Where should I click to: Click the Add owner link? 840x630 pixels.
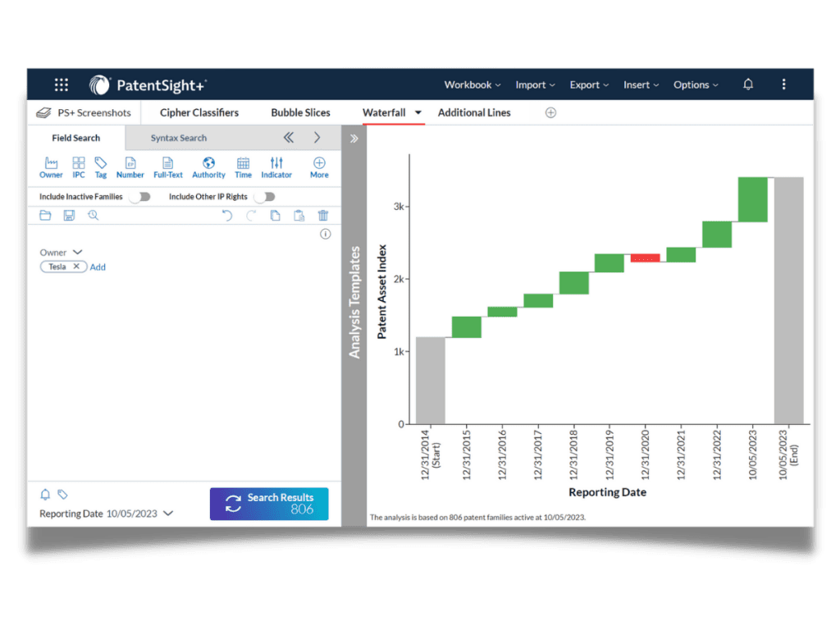(x=98, y=267)
